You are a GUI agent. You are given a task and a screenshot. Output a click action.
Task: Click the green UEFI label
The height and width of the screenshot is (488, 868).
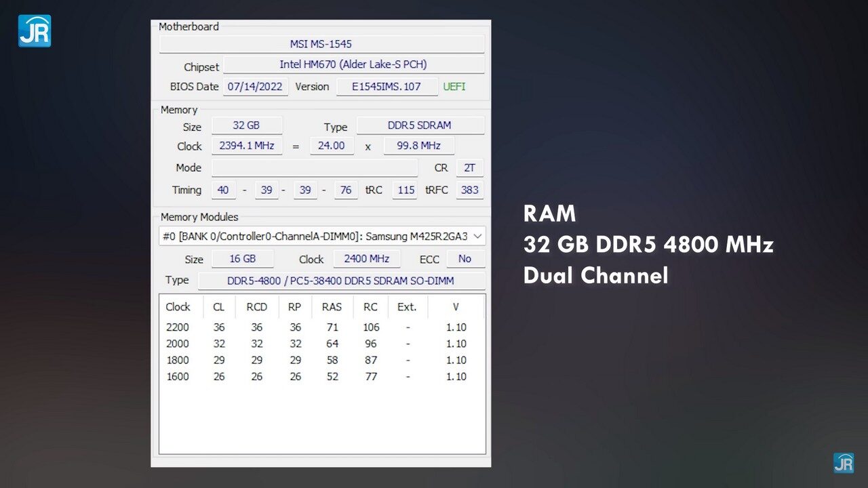pos(454,86)
